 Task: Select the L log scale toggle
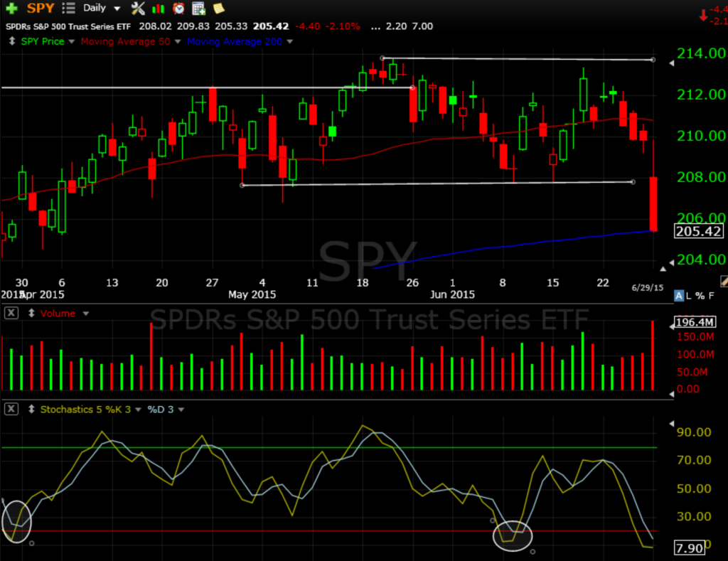pos(688,295)
